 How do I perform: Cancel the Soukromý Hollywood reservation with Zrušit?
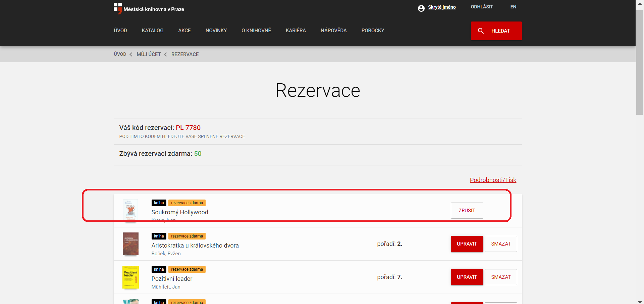pyautogui.click(x=467, y=211)
